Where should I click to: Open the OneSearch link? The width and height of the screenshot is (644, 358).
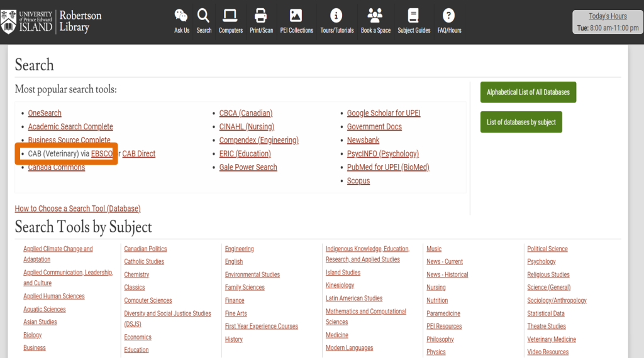45,113
